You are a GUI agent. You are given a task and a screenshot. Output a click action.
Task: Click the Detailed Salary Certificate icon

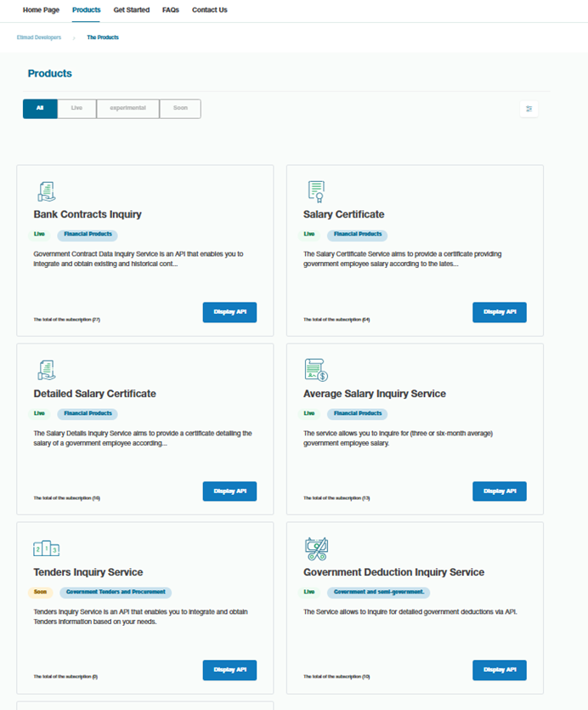click(x=46, y=370)
